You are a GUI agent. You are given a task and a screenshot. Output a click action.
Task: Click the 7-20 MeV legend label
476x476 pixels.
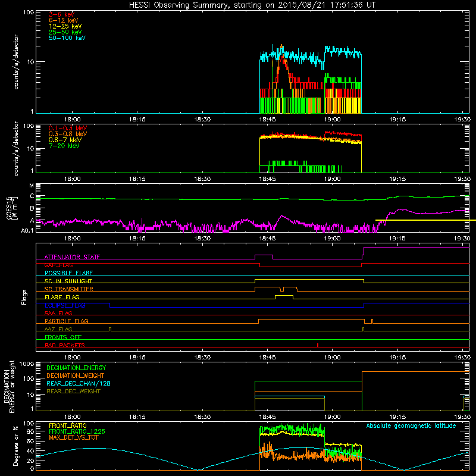64,146
